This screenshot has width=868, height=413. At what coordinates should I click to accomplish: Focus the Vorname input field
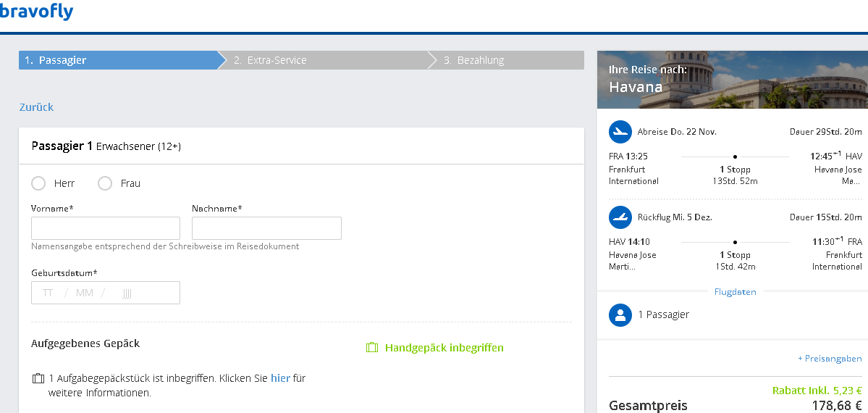(x=106, y=228)
